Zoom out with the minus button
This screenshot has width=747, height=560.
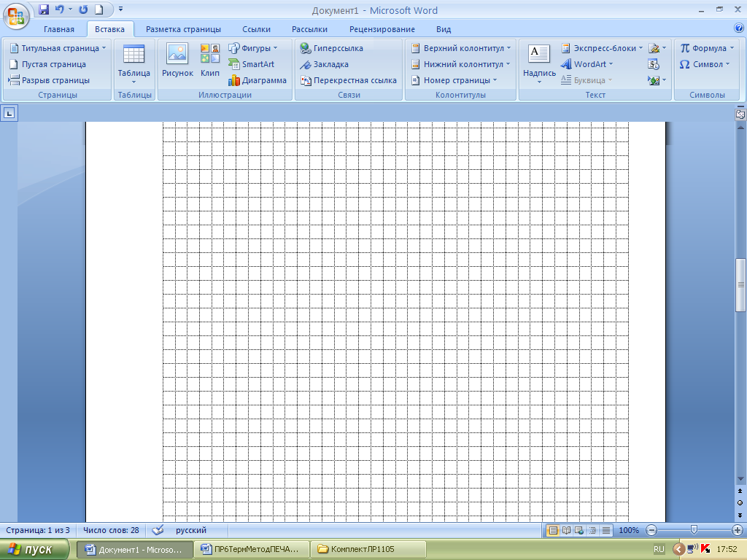pos(651,530)
